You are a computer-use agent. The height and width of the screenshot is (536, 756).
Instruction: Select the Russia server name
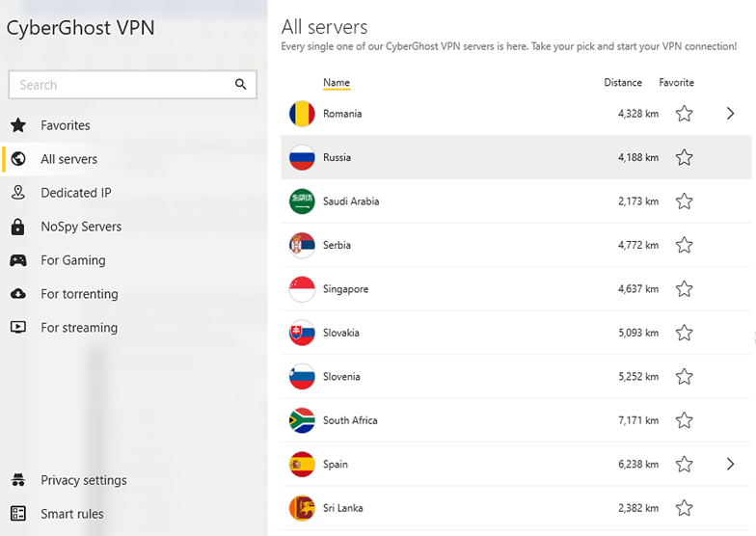(337, 157)
